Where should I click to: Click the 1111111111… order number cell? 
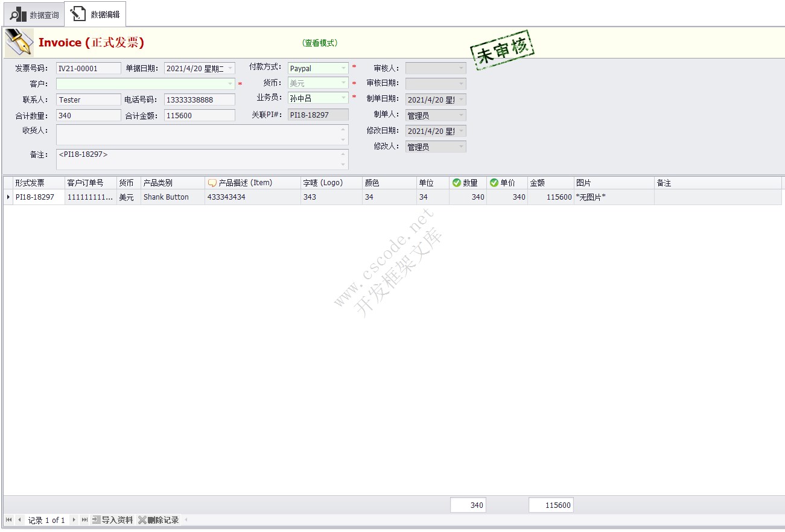(91, 197)
